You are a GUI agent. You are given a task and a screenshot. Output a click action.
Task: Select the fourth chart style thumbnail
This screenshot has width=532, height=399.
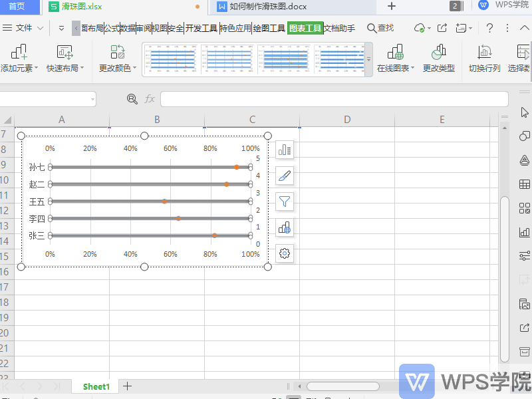(x=339, y=59)
